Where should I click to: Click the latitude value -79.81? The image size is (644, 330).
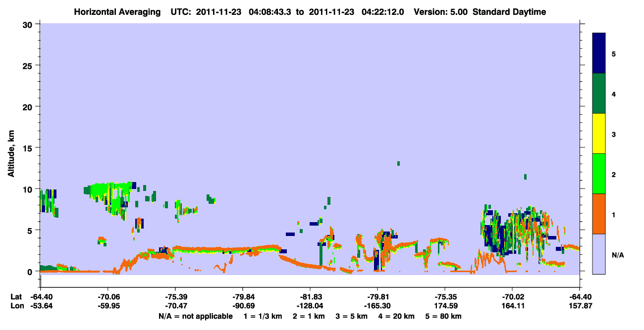coord(377,297)
